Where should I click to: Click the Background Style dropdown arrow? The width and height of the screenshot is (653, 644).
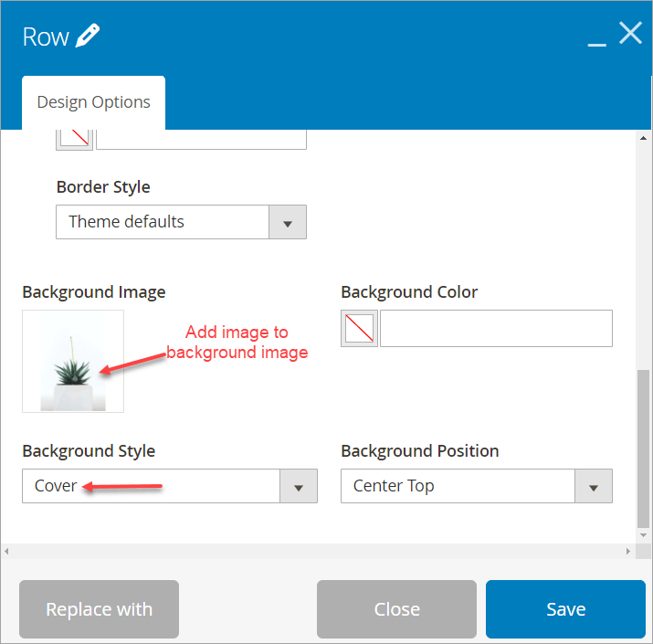coord(298,486)
